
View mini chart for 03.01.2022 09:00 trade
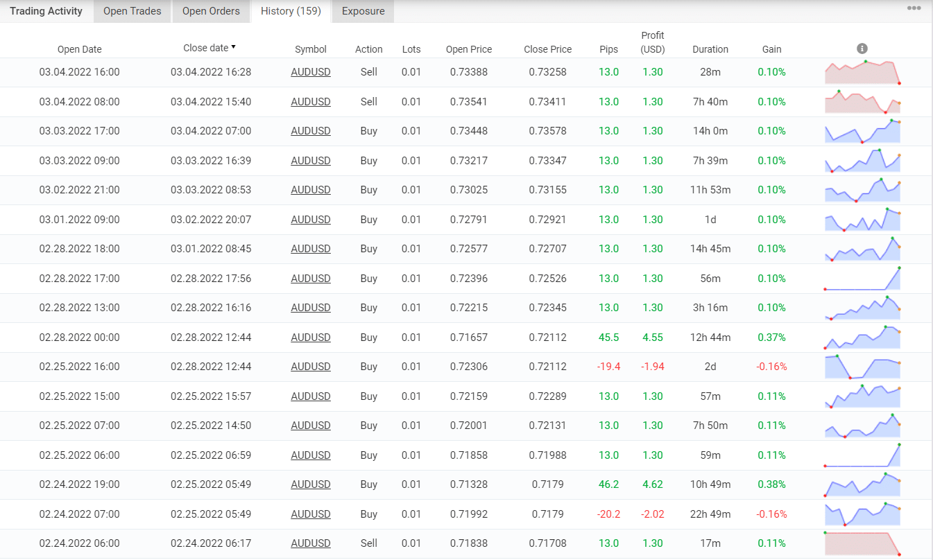click(862, 220)
